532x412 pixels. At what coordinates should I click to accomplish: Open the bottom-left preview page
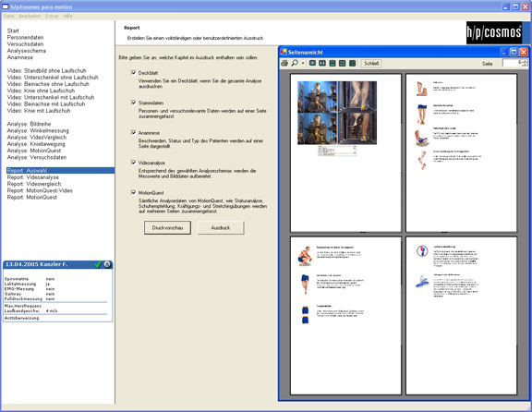tap(345, 316)
